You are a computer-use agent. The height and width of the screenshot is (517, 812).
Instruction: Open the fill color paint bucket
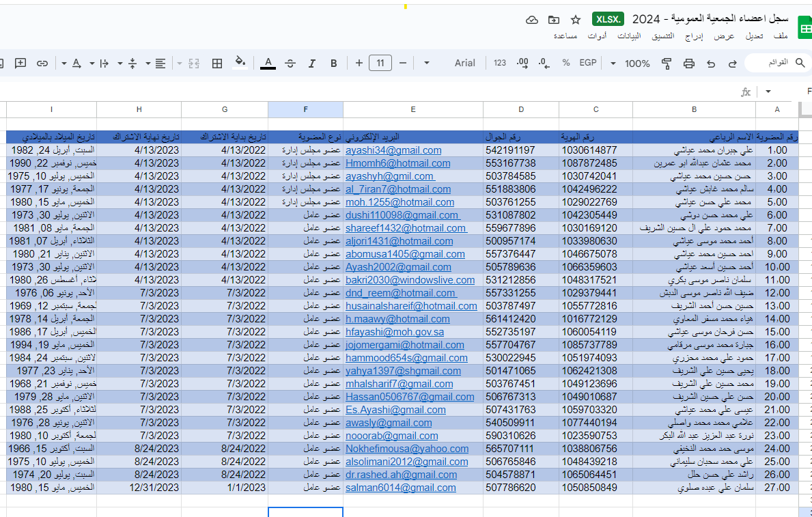tap(240, 64)
